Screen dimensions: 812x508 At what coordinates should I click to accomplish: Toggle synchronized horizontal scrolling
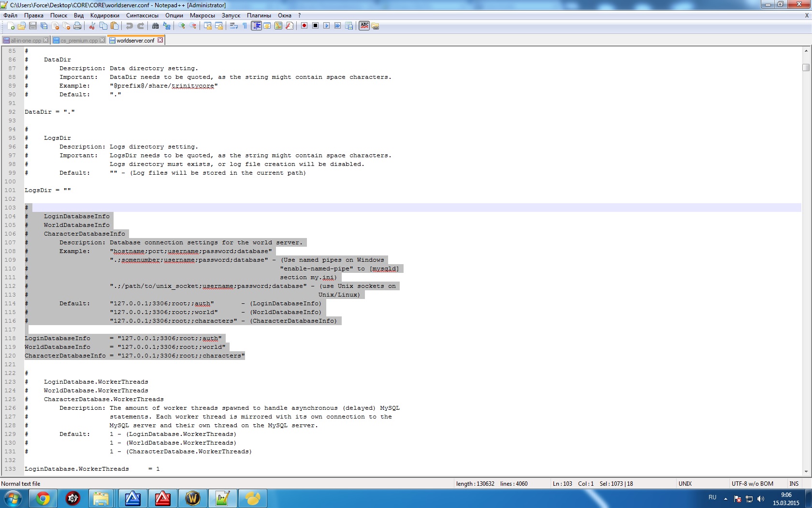[219, 26]
